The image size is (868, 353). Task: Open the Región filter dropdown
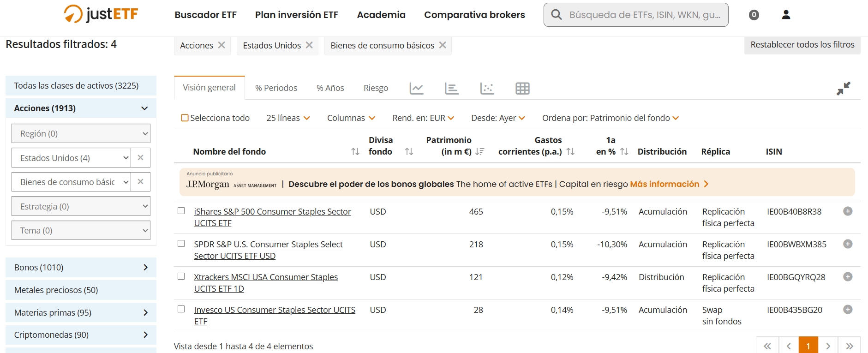[81, 134]
